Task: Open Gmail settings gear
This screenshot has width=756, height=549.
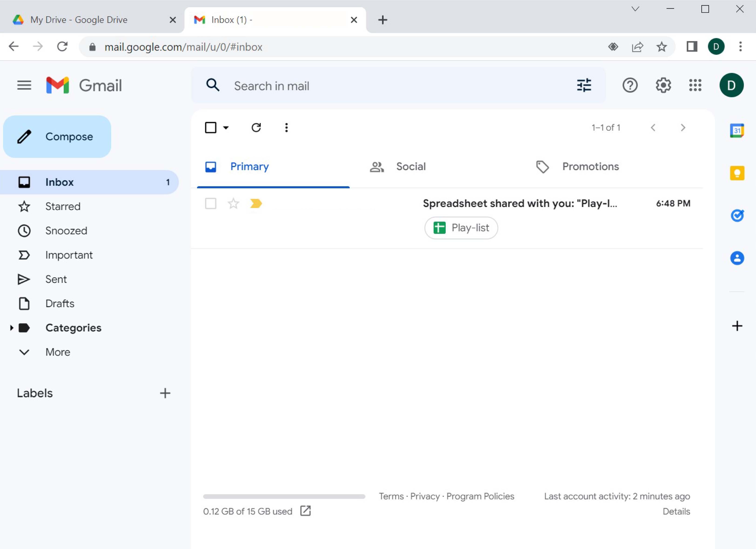Action: point(663,85)
